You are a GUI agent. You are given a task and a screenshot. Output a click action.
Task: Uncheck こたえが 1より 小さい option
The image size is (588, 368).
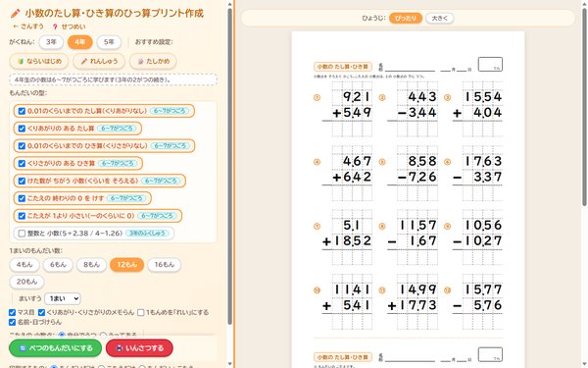coord(22,216)
